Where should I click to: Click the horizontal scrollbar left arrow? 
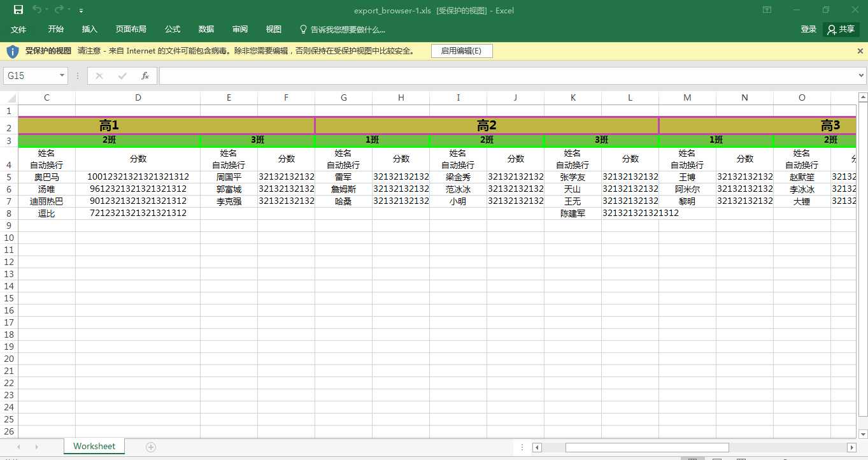[537, 447]
